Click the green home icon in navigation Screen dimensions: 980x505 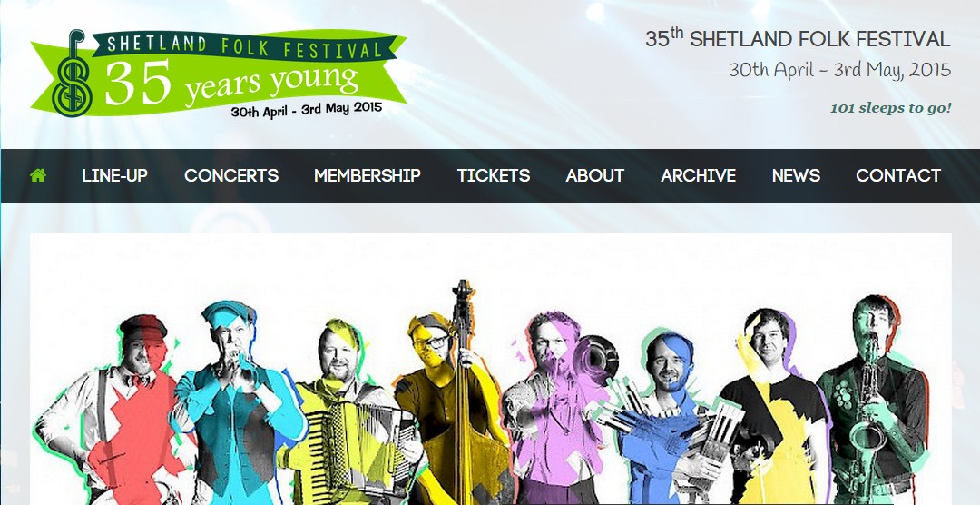tap(38, 176)
